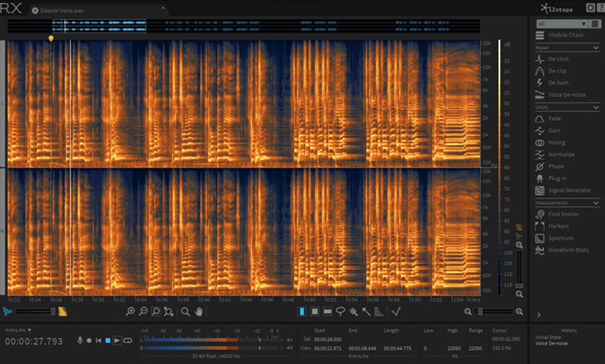605x364 pixels.
Task: Click the zoom in magnifier in toolbar
Action: 130,312
